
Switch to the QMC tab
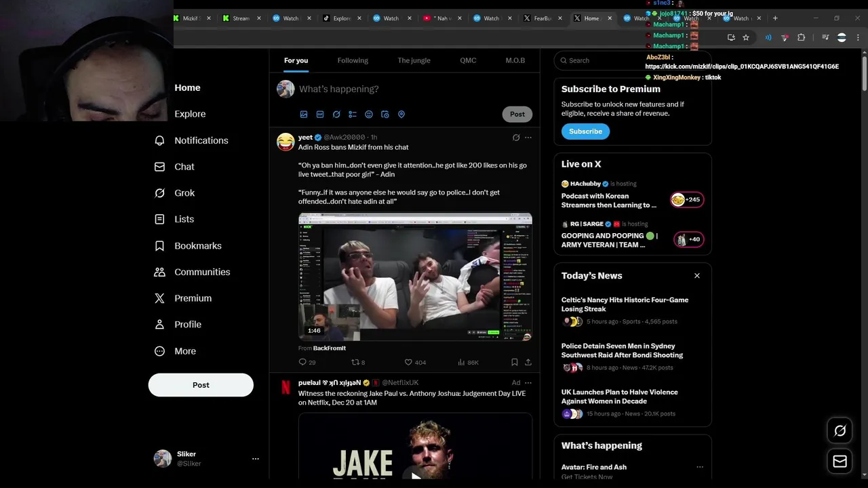tap(468, 60)
